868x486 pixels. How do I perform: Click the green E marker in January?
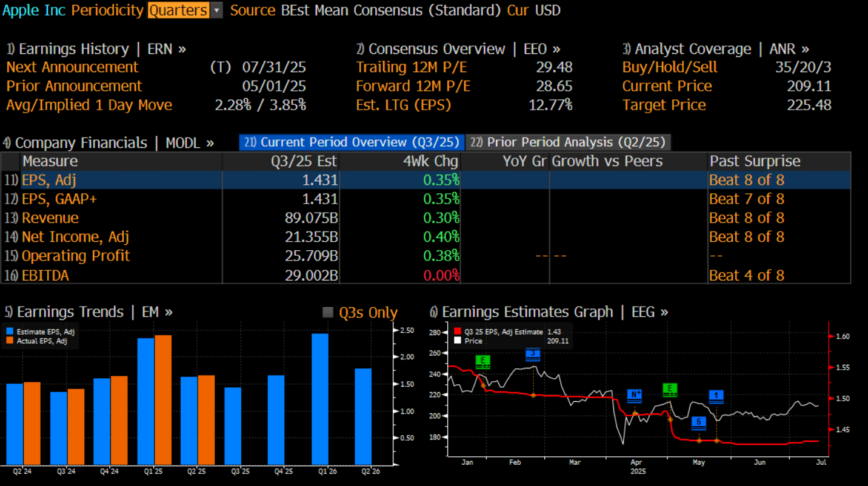[483, 362]
